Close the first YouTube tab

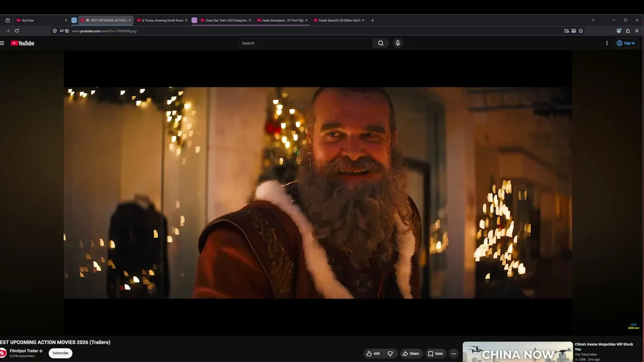(66, 20)
